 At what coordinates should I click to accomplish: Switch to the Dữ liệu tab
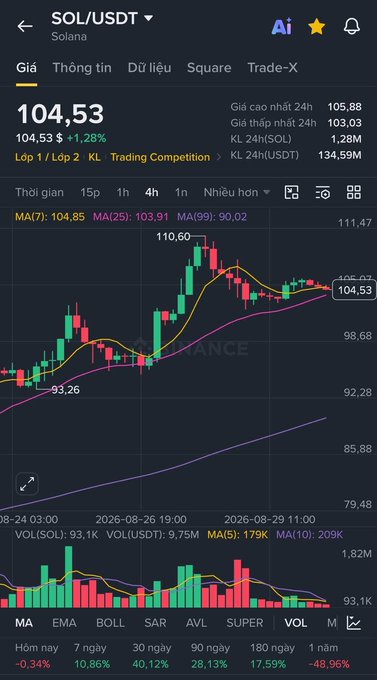coord(149,68)
